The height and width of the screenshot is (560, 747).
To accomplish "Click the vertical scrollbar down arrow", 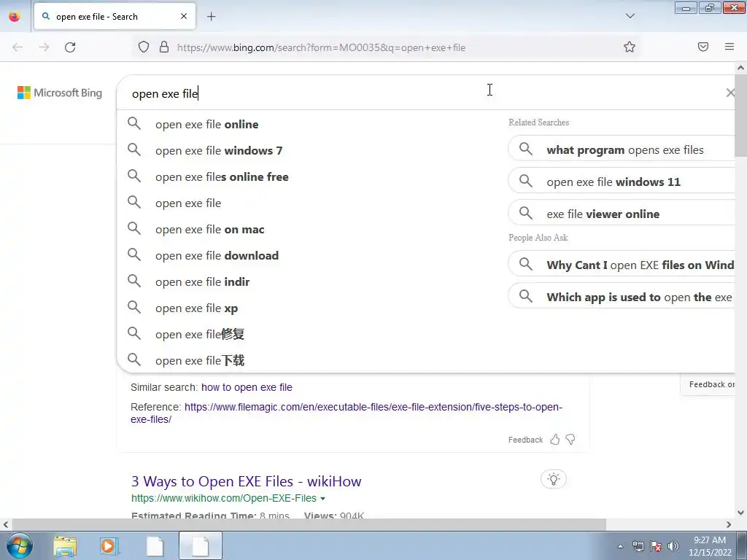I will click(740, 513).
